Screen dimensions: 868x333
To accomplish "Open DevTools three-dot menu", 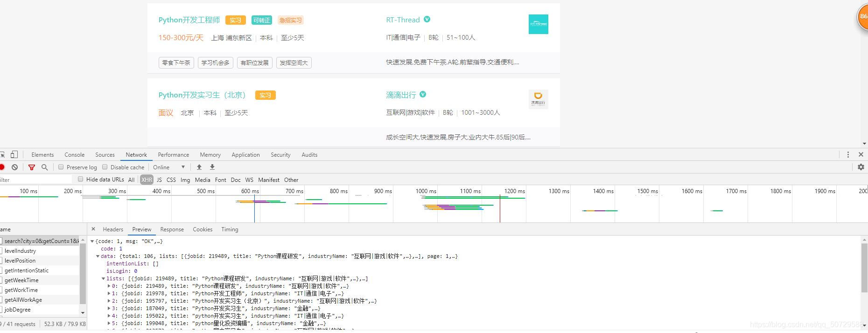I will point(848,154).
